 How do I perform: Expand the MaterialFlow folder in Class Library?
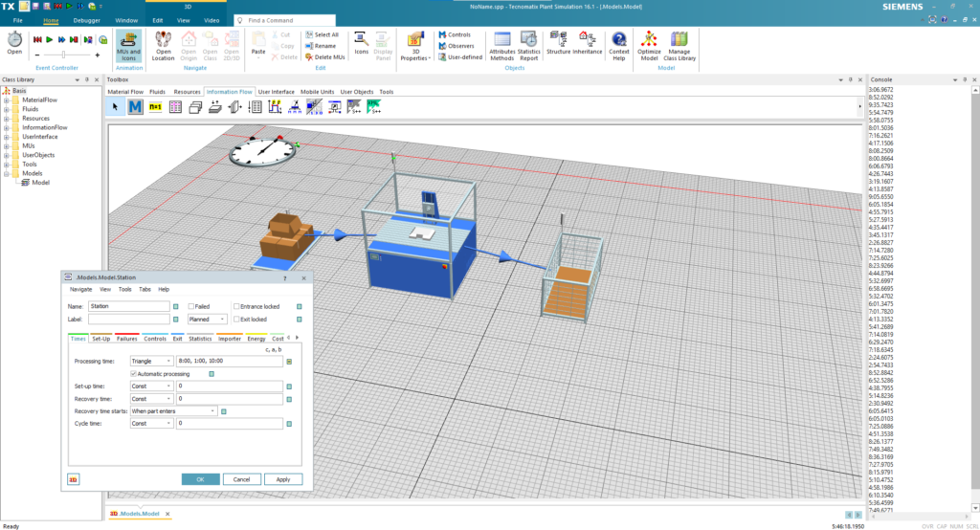coord(6,100)
